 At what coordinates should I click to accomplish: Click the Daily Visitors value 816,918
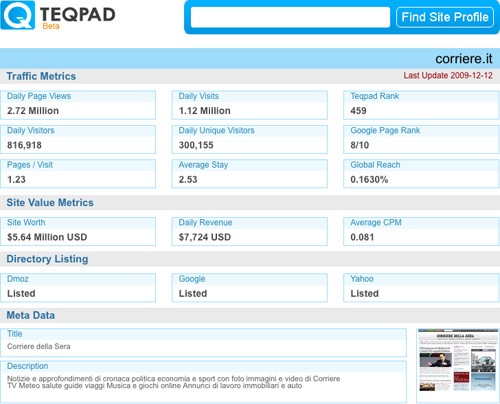click(24, 145)
